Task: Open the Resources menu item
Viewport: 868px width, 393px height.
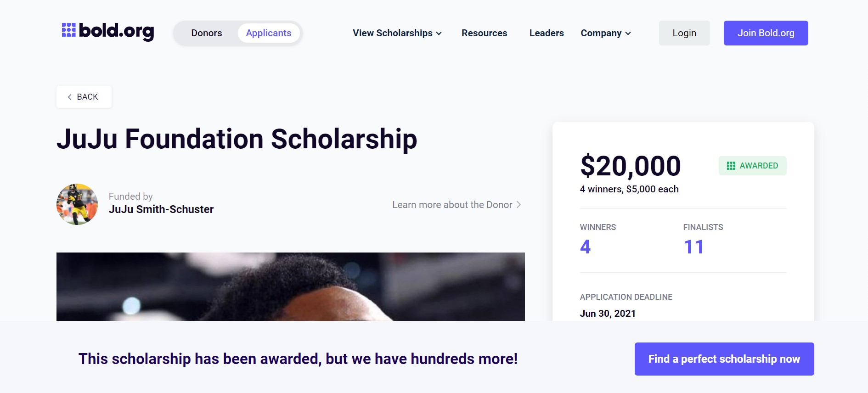Action: point(484,33)
